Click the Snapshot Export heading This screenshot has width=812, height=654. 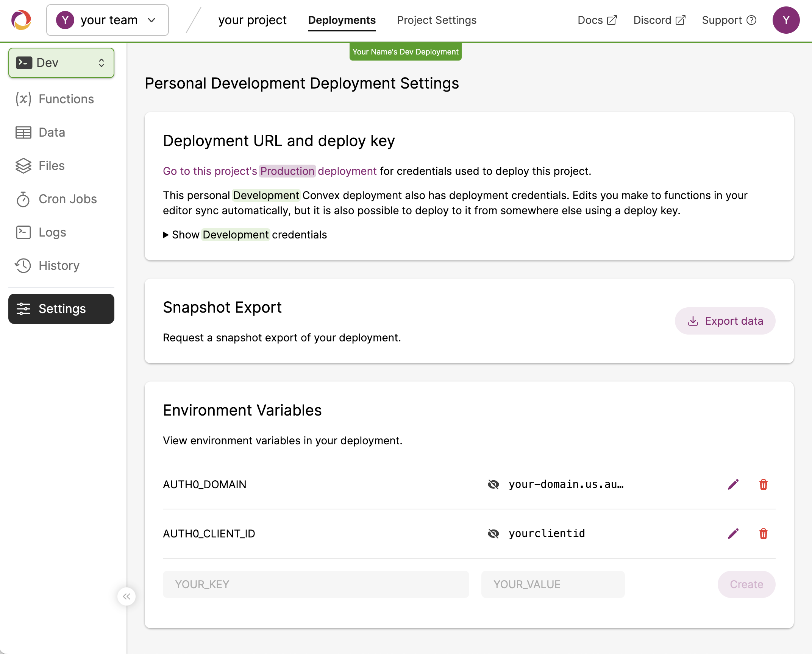(222, 307)
